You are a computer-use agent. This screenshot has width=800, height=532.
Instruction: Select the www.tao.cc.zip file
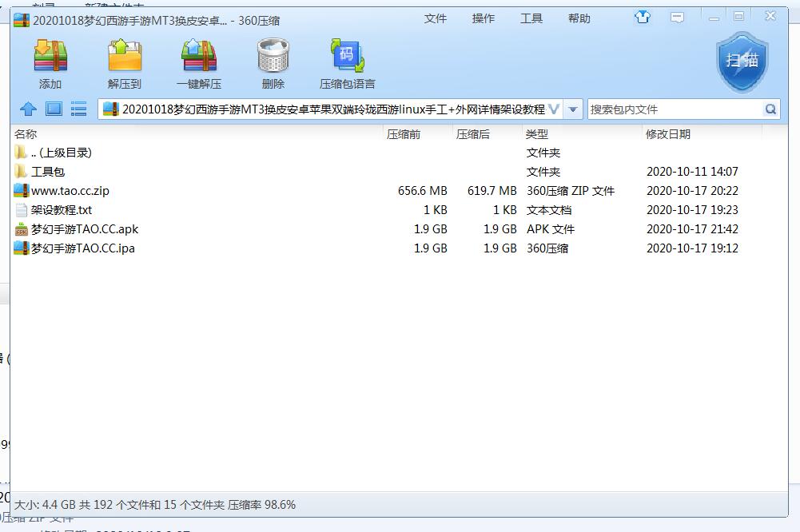coord(70,191)
